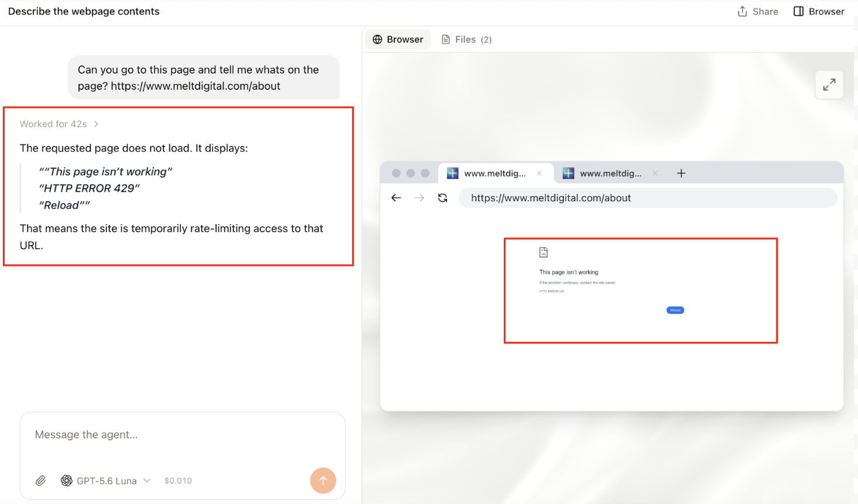Expand the 'Worked for 42s' details
The width and height of the screenshot is (858, 504).
click(x=59, y=124)
